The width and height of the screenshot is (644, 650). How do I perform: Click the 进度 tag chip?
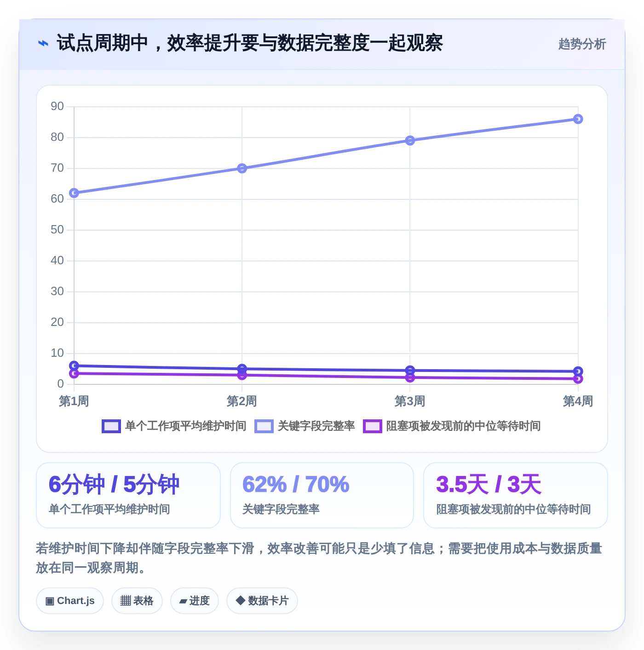click(195, 601)
